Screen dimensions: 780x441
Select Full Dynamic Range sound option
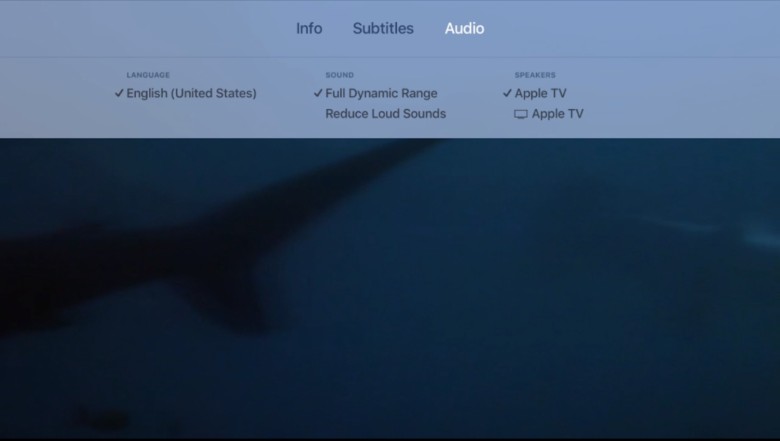point(381,93)
